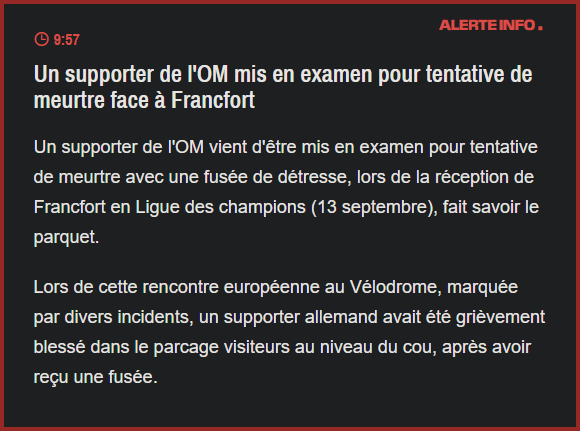
Task: Click the phrase 'supporter allemand'
Action: 300,317
